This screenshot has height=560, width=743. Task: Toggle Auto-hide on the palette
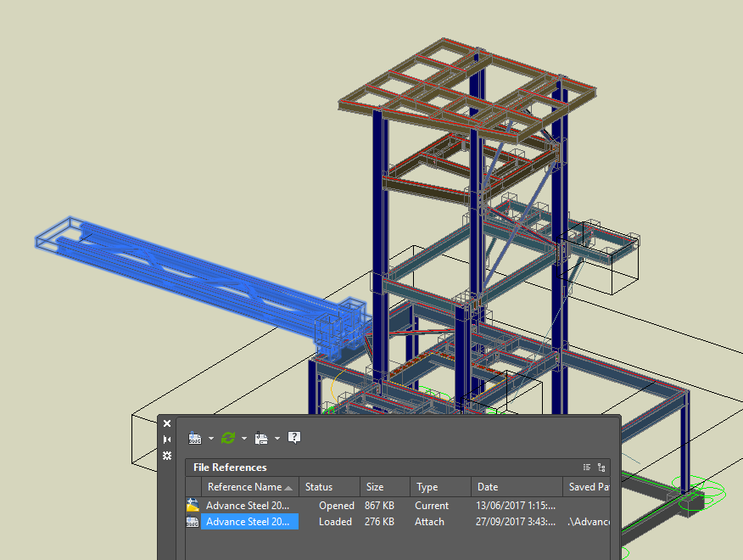click(166, 440)
